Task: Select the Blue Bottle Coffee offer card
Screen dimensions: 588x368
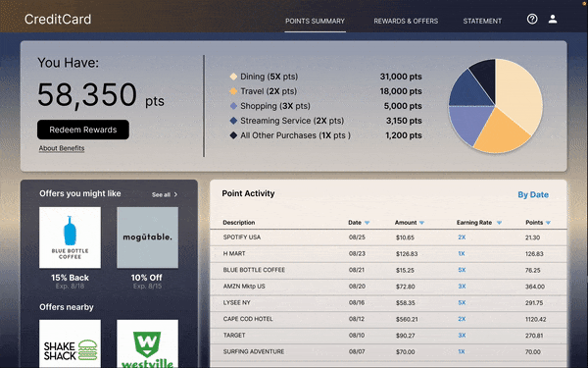Action: [71, 237]
